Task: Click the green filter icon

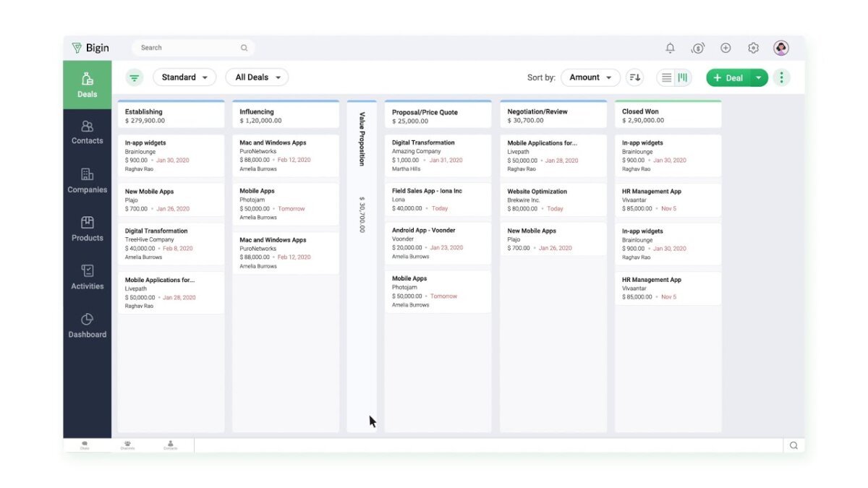Action: 134,77
